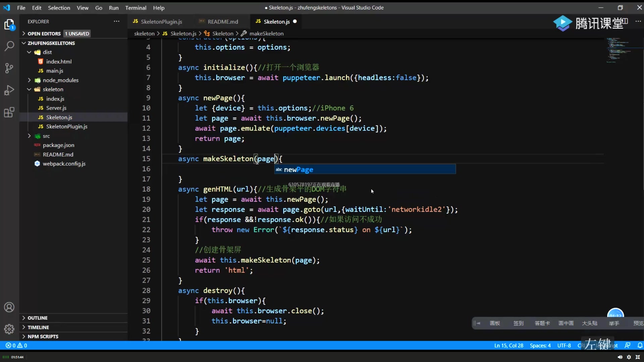Open the Run menu
Viewport: 644px width, 362px height.
114,8
